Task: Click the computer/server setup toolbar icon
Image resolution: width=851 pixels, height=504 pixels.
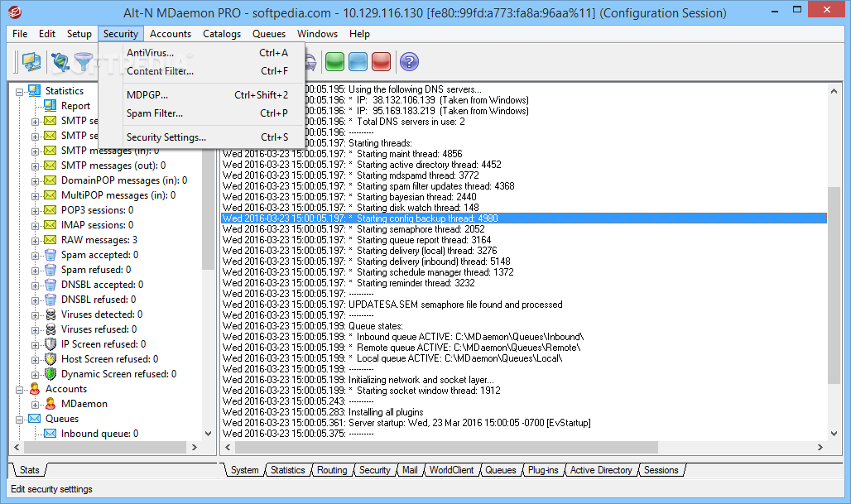Action: (31, 62)
